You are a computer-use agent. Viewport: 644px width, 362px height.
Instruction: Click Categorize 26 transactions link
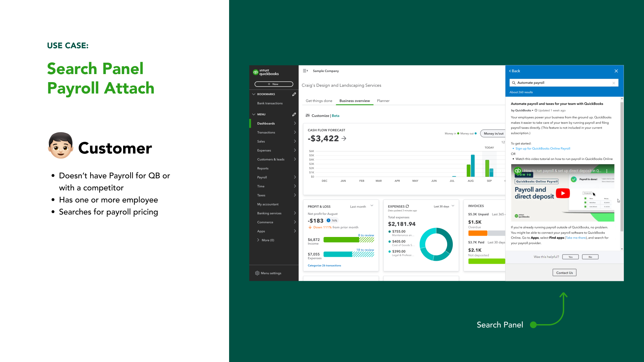pos(324,265)
